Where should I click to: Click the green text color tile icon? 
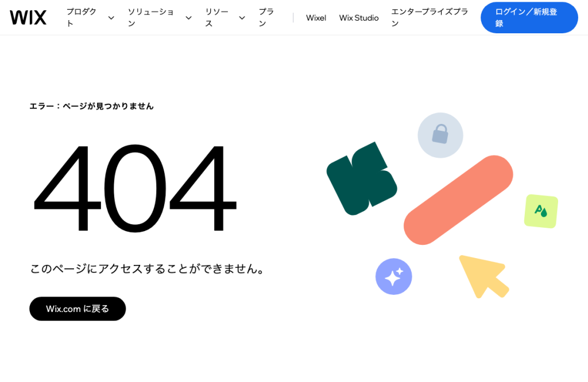541,211
